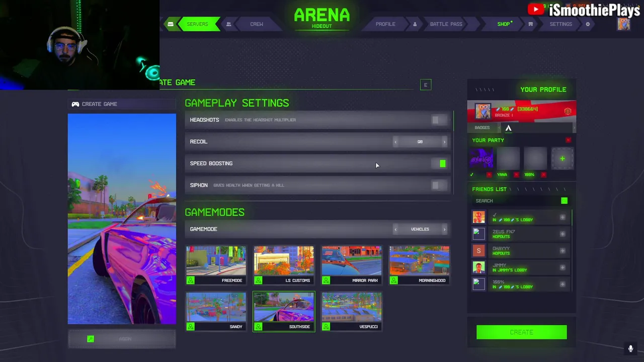Switch Gamemode to next option
Screen dimensions: 644x362
[x=444, y=229]
